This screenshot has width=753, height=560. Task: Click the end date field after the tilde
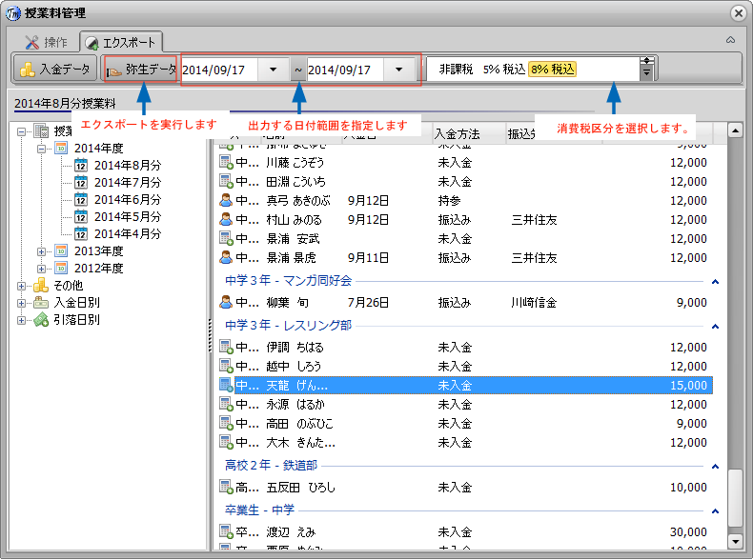345,70
